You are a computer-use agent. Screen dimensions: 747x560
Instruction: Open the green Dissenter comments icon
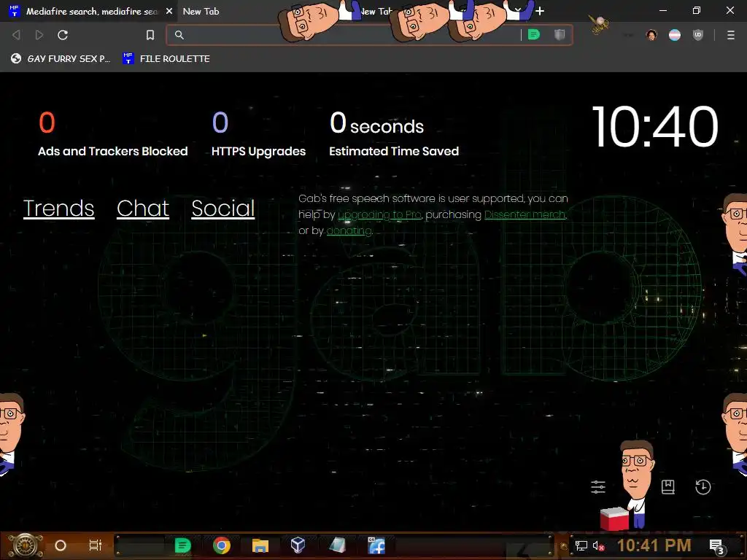[x=534, y=35]
